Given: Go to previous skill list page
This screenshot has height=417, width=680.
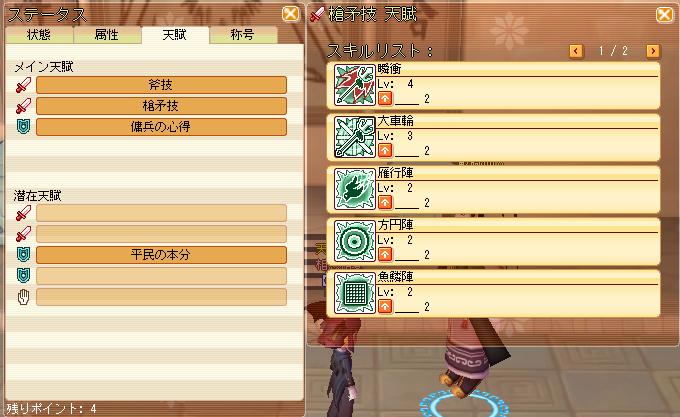Looking at the screenshot, I should click(576, 51).
